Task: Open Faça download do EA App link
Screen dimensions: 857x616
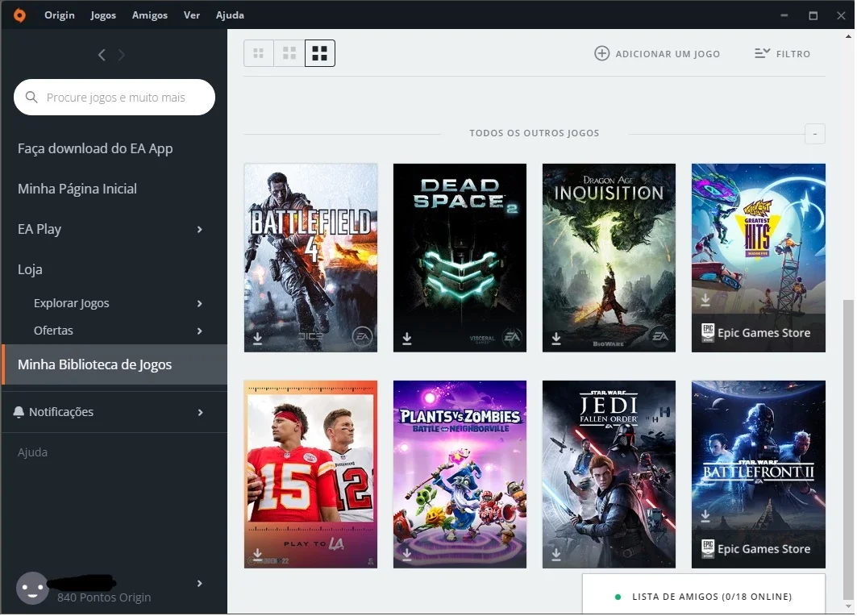Action: [95, 148]
